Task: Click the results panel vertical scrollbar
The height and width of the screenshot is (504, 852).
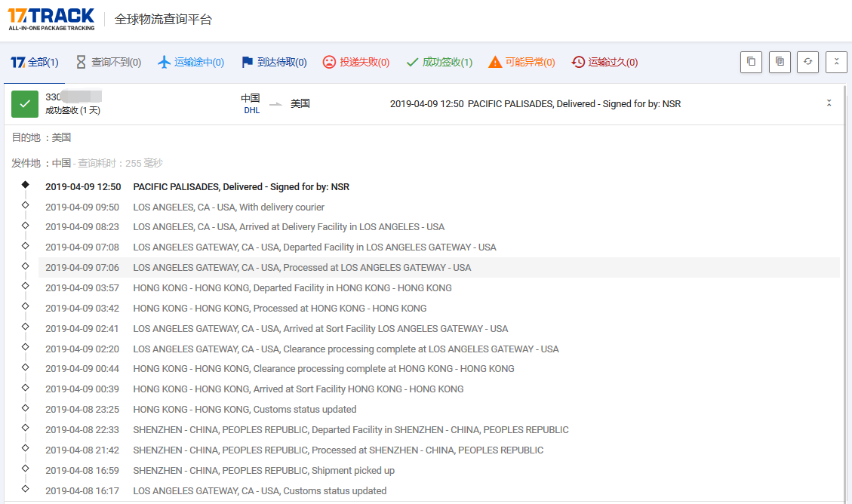Action: (845, 302)
